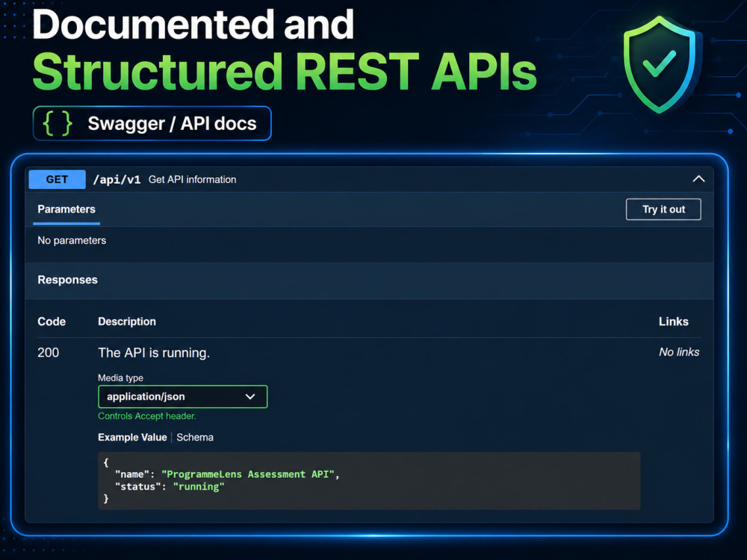The width and height of the screenshot is (747, 560).
Task: Click the "ProgrammeLens Assessment API" value
Action: click(248, 474)
